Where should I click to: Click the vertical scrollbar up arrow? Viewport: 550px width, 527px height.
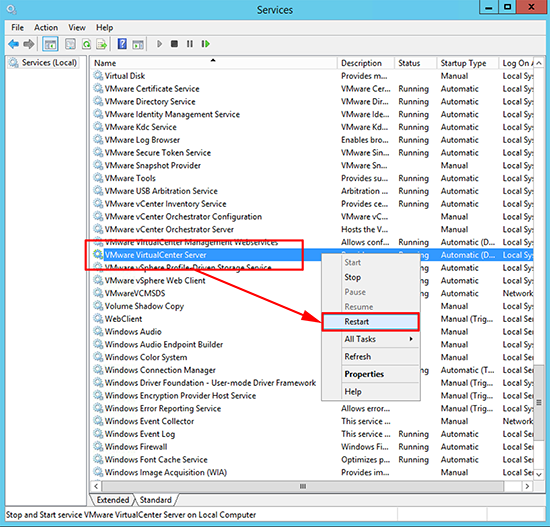coord(539,63)
